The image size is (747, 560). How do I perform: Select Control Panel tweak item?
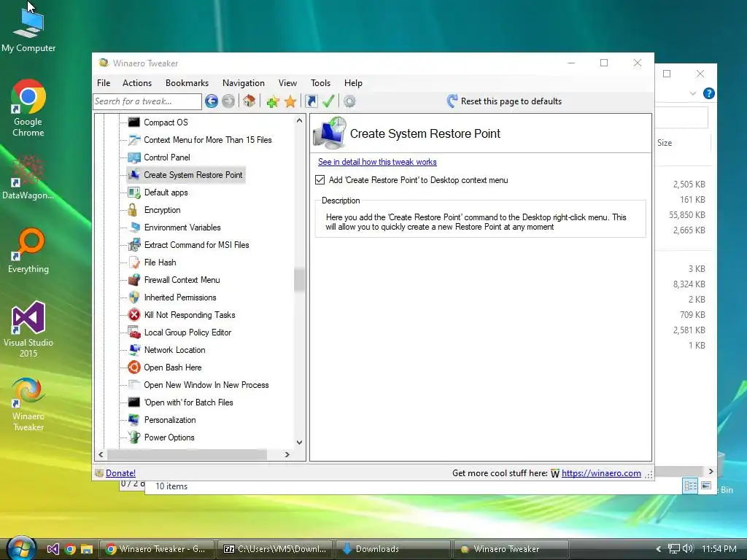[167, 157]
